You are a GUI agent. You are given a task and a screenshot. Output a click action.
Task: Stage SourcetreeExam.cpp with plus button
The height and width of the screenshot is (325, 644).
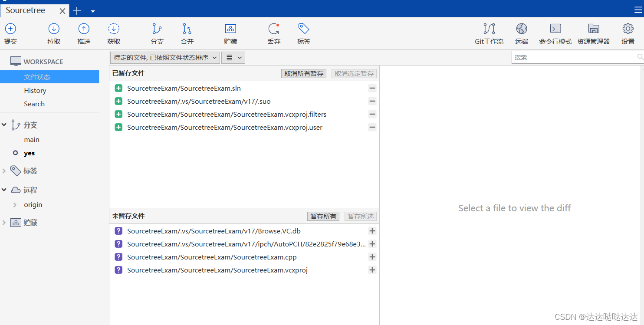tap(372, 257)
